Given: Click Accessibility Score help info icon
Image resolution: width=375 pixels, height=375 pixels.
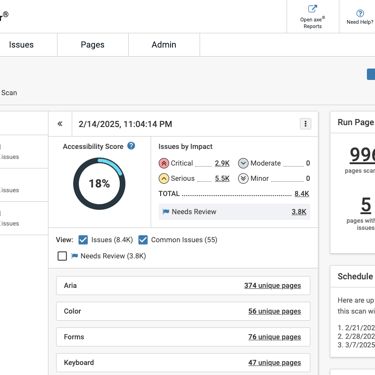Looking at the screenshot, I should (131, 146).
